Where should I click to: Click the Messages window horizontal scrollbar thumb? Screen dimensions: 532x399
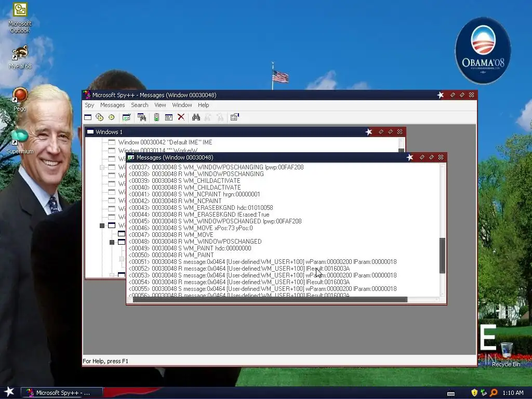pyautogui.click(x=270, y=300)
